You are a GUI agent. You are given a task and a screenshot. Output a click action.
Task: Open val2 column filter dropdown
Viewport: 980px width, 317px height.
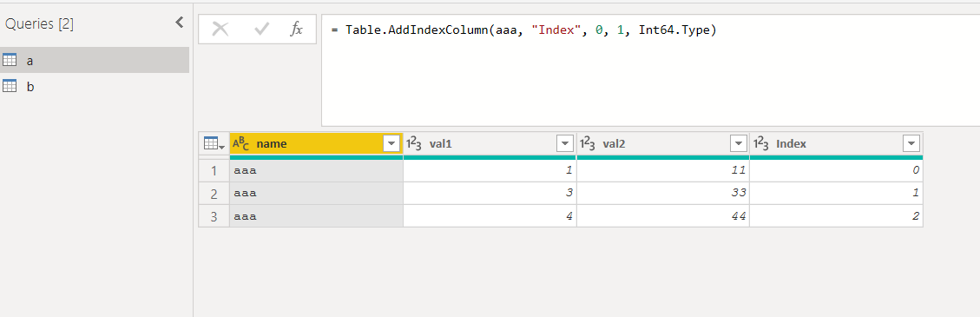coord(738,144)
